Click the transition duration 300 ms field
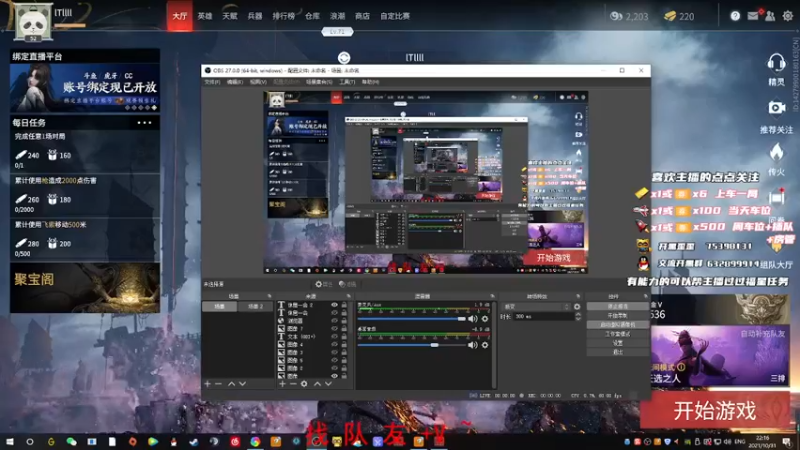800x450 pixels. tap(542, 316)
